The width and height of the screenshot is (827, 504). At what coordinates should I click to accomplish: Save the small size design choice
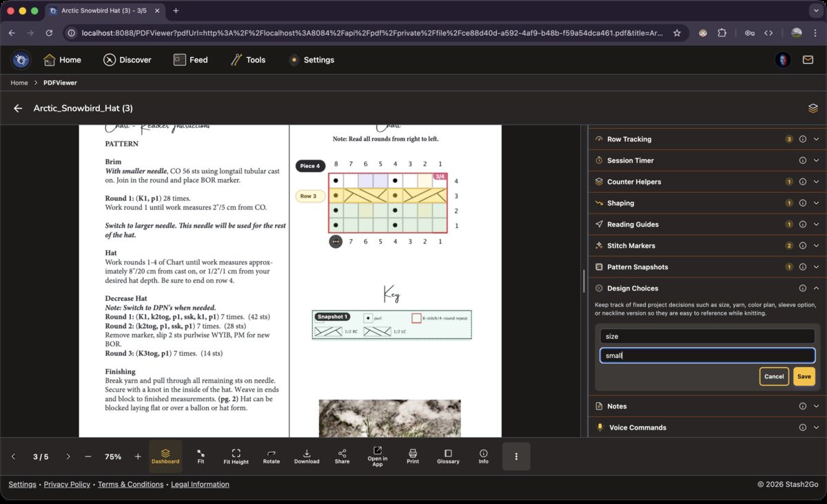point(804,377)
